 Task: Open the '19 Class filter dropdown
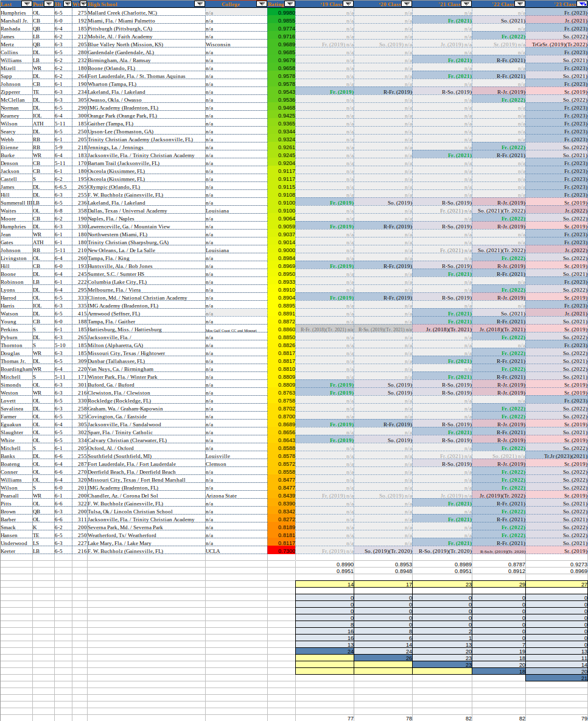[x=349, y=4]
